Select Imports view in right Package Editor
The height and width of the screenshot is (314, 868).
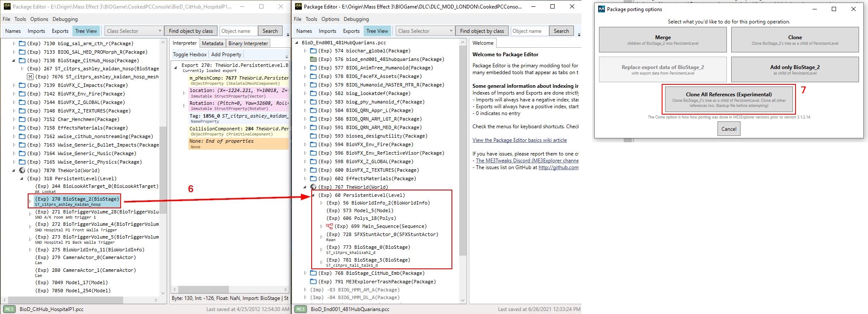click(x=327, y=31)
